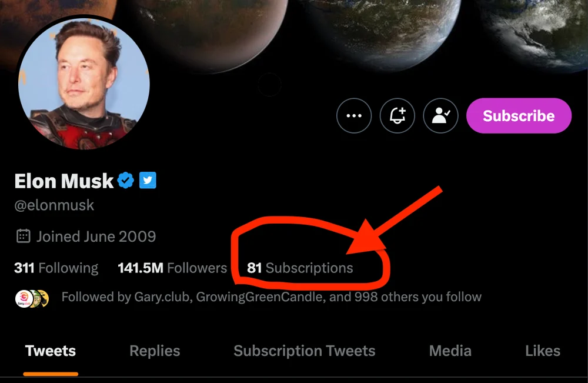
Task: Open the more options ellipsis menu
Action: tap(353, 116)
